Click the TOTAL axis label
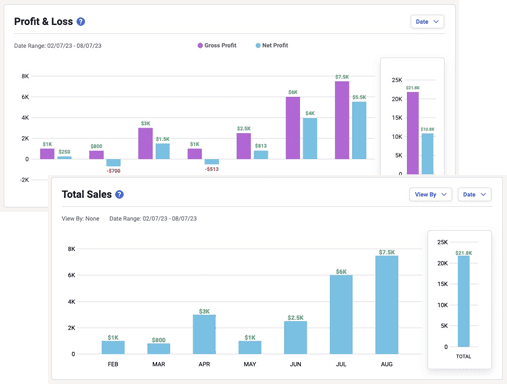Viewport: 507px width, 384px height. point(464,357)
